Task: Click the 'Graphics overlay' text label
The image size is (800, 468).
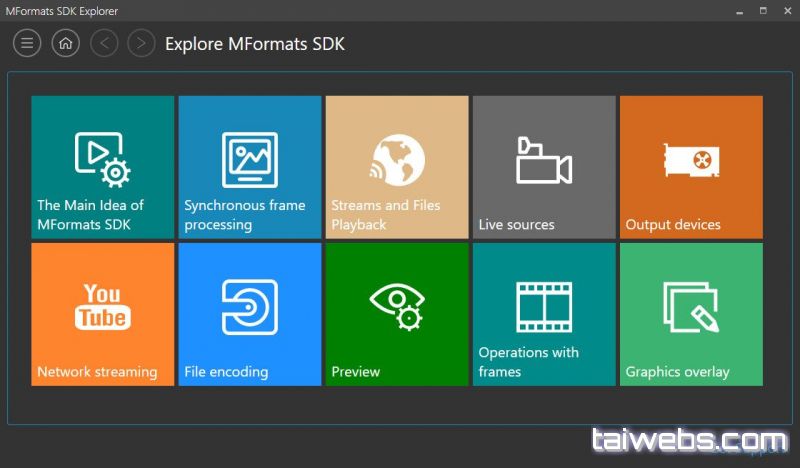Action: click(677, 372)
